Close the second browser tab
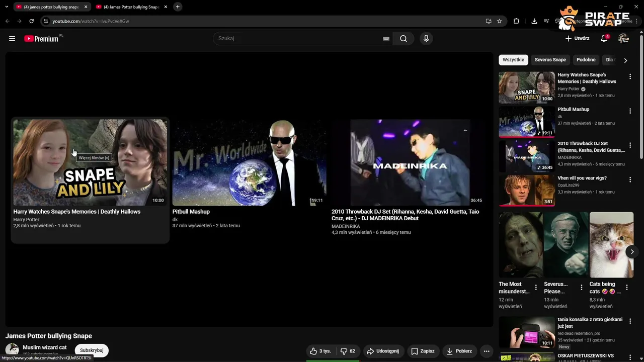 tap(165, 7)
